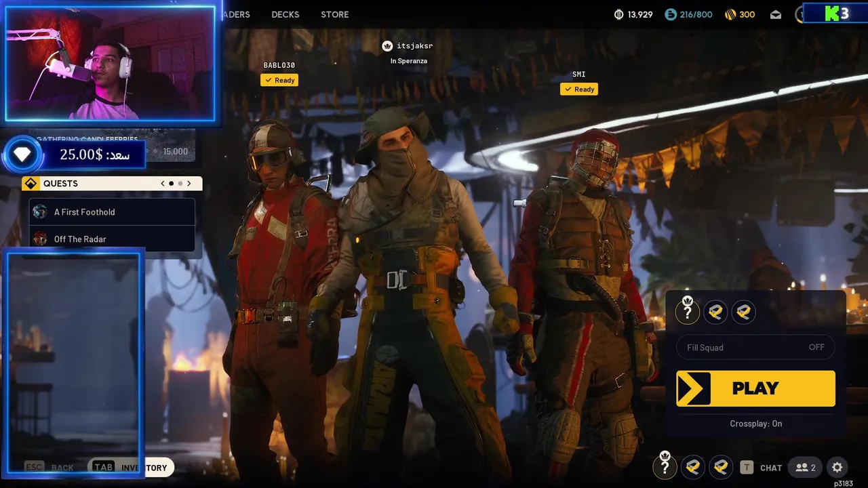
Task: Click the streamer webcam overlay
Action: pyautogui.click(x=111, y=64)
